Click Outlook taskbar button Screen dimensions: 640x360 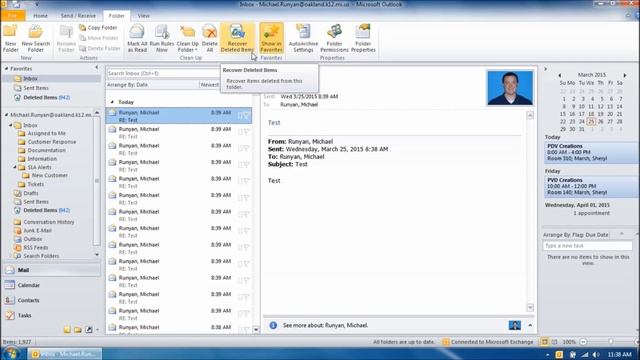65,354
